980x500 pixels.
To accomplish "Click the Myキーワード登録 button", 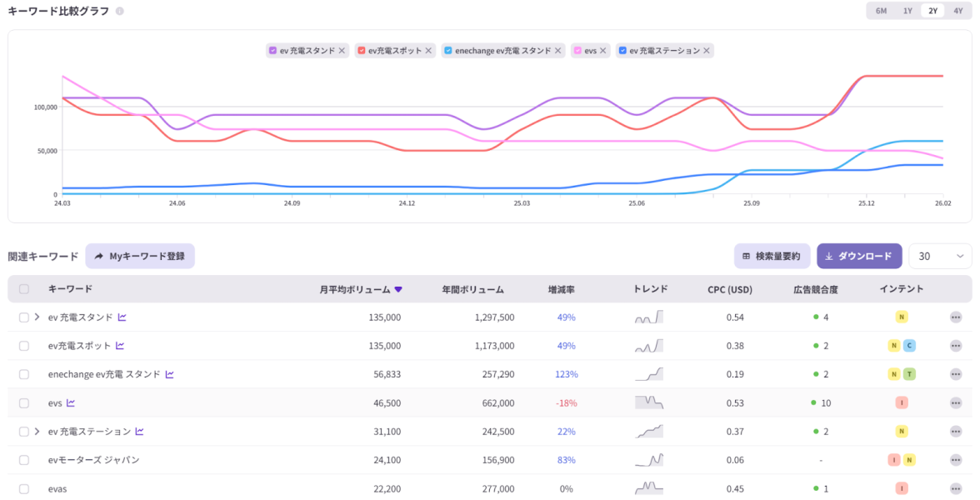I will point(140,257).
